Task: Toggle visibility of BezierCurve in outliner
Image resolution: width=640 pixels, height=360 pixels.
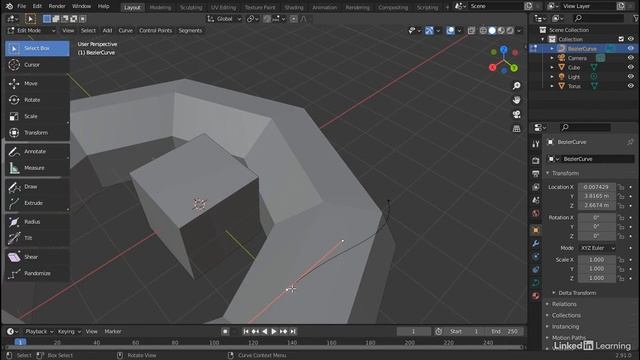Action: (631, 49)
